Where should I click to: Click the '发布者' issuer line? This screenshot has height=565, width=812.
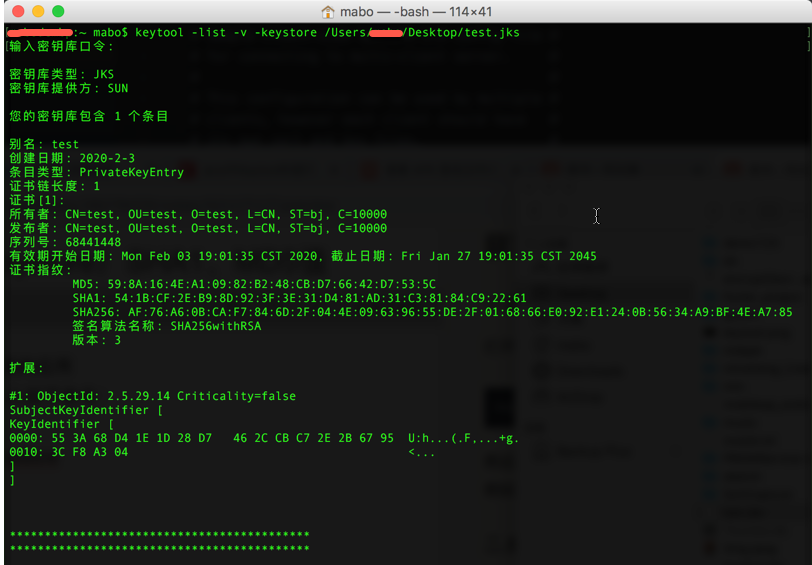click(x=198, y=228)
